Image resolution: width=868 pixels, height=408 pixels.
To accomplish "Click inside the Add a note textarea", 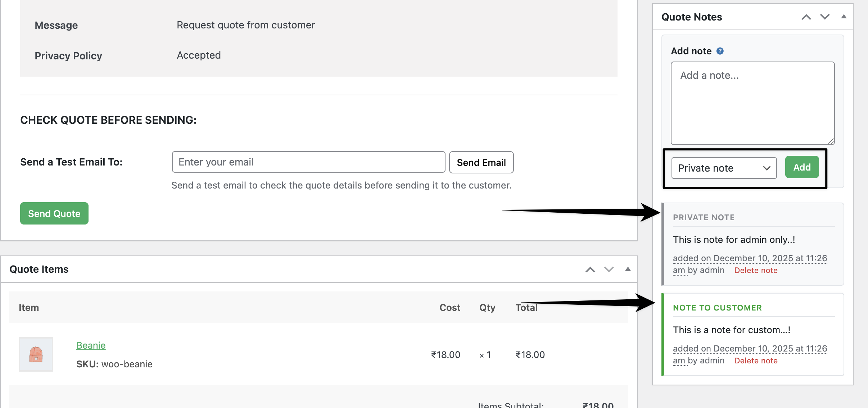I will [x=752, y=103].
